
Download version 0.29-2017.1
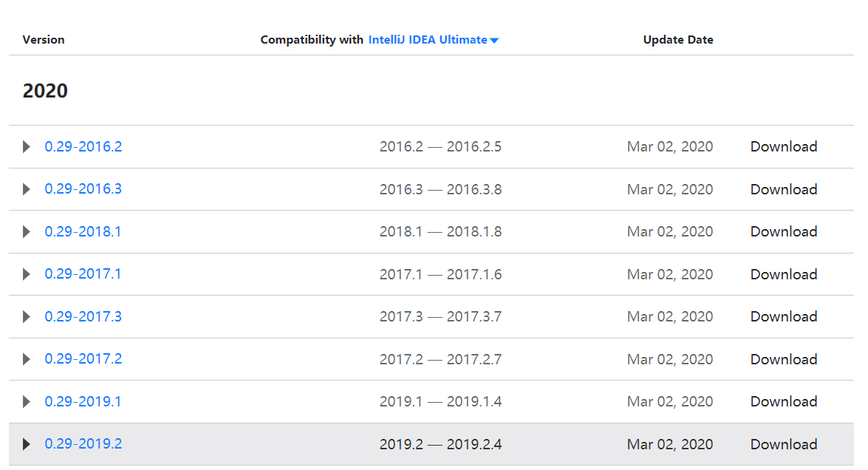coord(783,274)
